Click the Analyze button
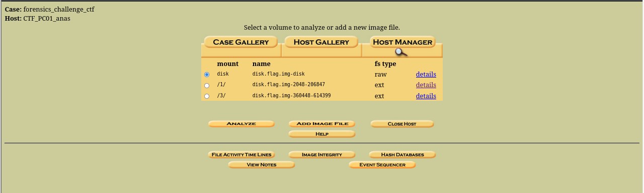The height and width of the screenshot is (193, 644). tap(242, 123)
